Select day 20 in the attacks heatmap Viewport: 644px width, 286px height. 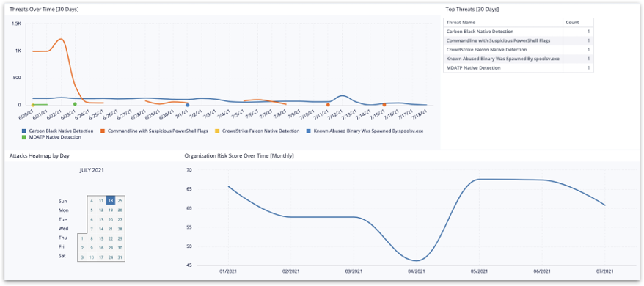[110, 219]
